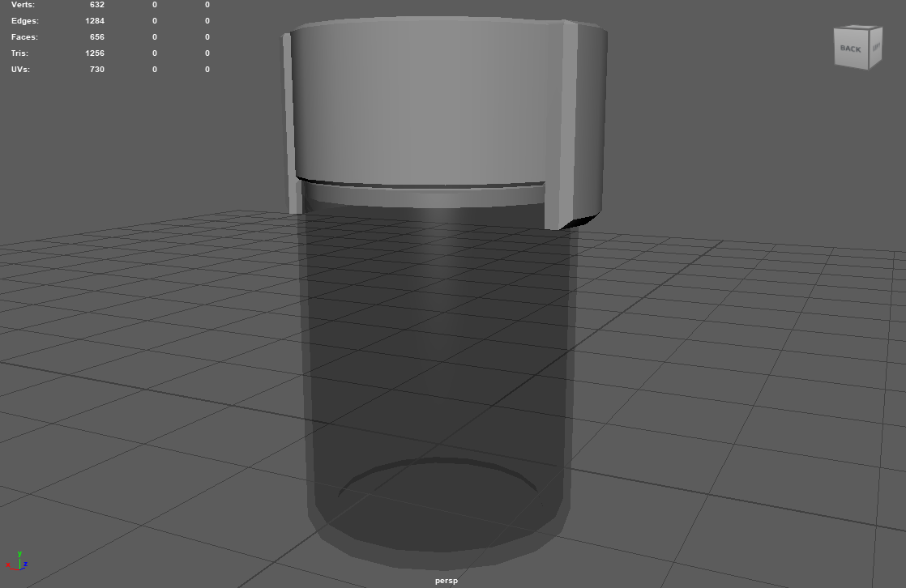Image resolution: width=906 pixels, height=588 pixels.
Task: Click the ViewCube's top-right corner
Action: [882, 28]
